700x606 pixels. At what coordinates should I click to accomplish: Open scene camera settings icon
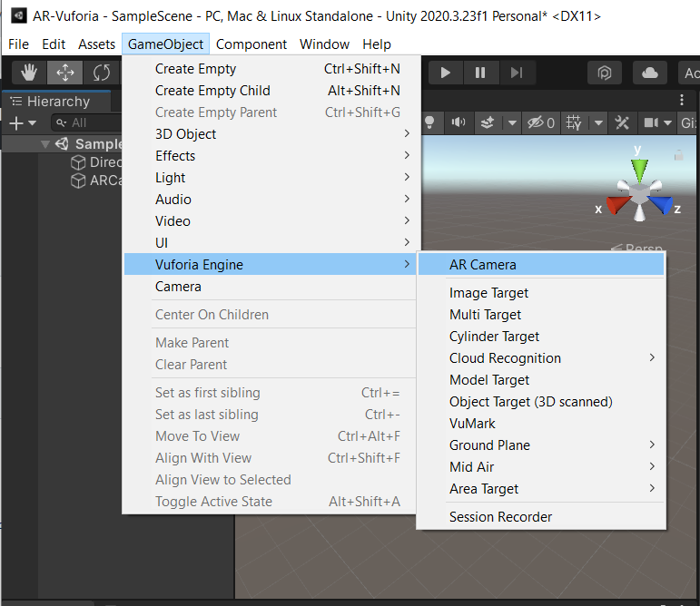tap(651, 122)
